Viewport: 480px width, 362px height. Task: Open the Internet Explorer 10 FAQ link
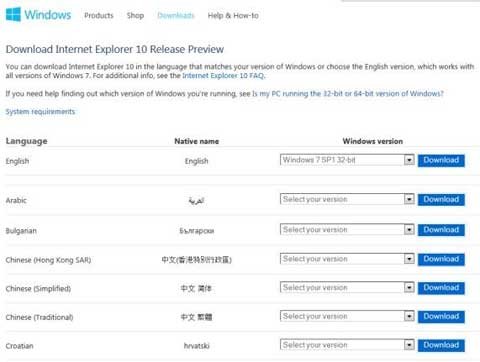pos(223,76)
